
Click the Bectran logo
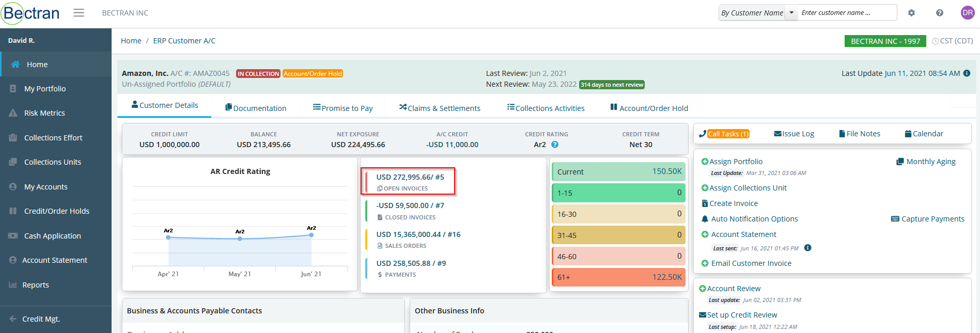click(x=31, y=13)
